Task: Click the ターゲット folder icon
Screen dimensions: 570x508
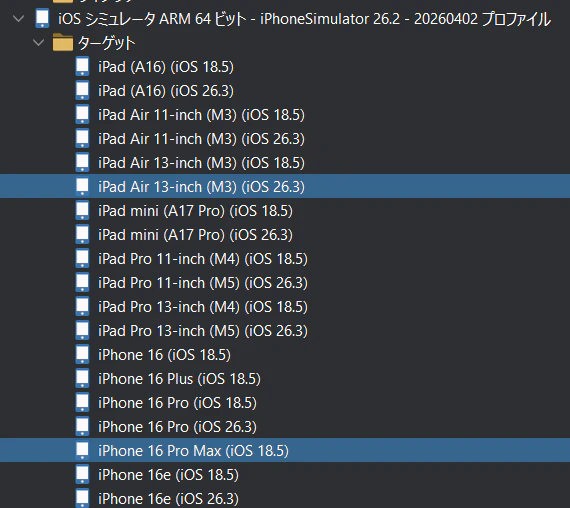Action: click(63, 43)
